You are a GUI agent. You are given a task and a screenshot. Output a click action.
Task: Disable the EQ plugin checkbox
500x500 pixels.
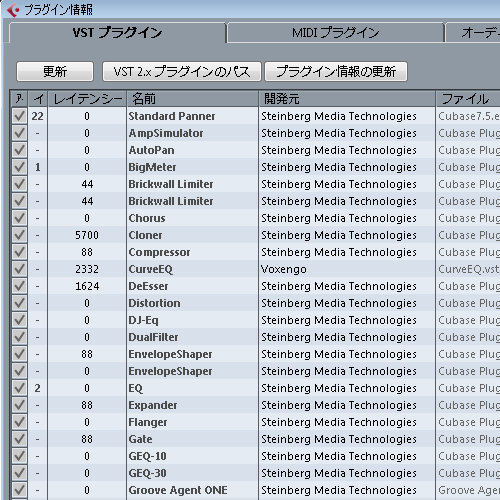click(19, 388)
